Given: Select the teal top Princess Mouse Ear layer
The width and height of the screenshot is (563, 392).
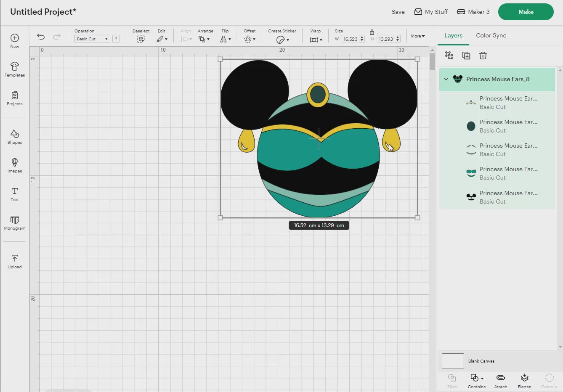Looking at the screenshot, I should [x=497, y=173].
